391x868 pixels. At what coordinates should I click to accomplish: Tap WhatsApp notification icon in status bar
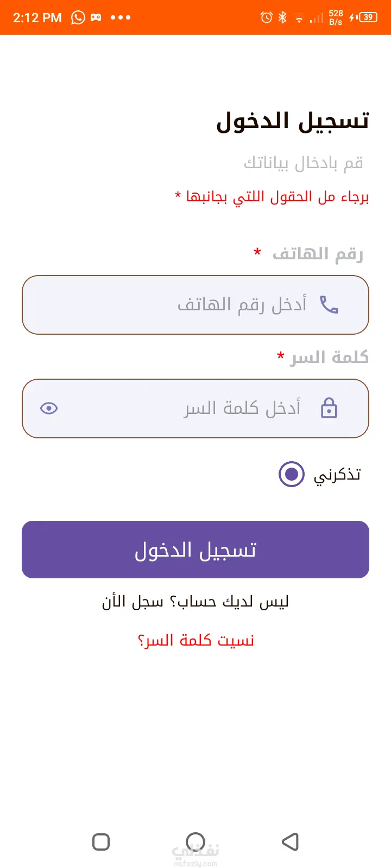(78, 17)
